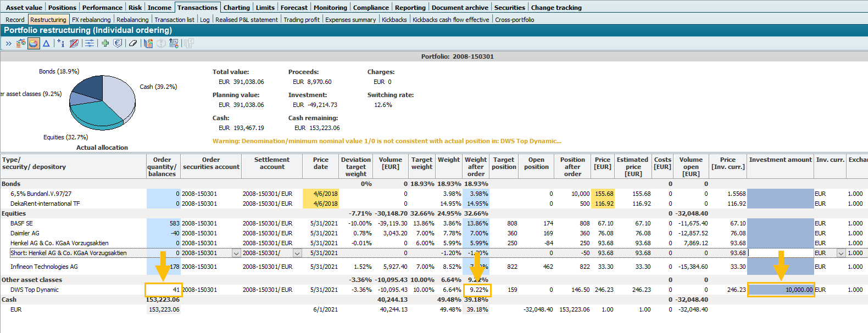Click the book with chart report icon
The width and height of the screenshot is (868, 333).
(148, 43)
